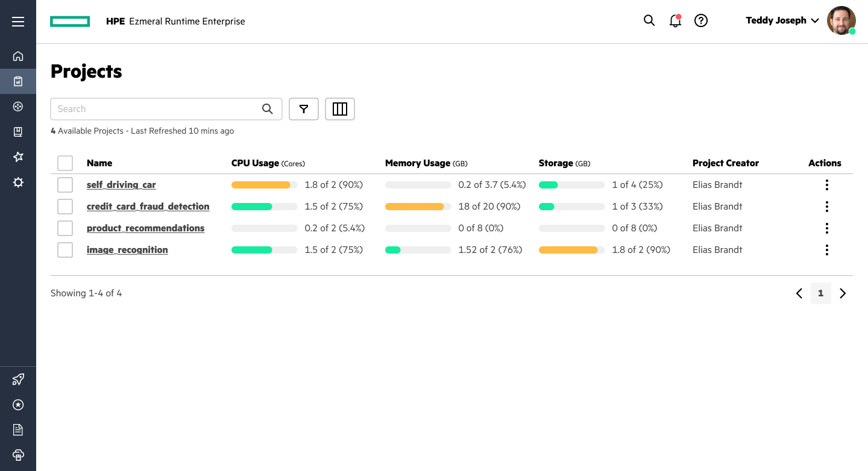Click the "Showing 1-4 of 4" text

point(86,293)
